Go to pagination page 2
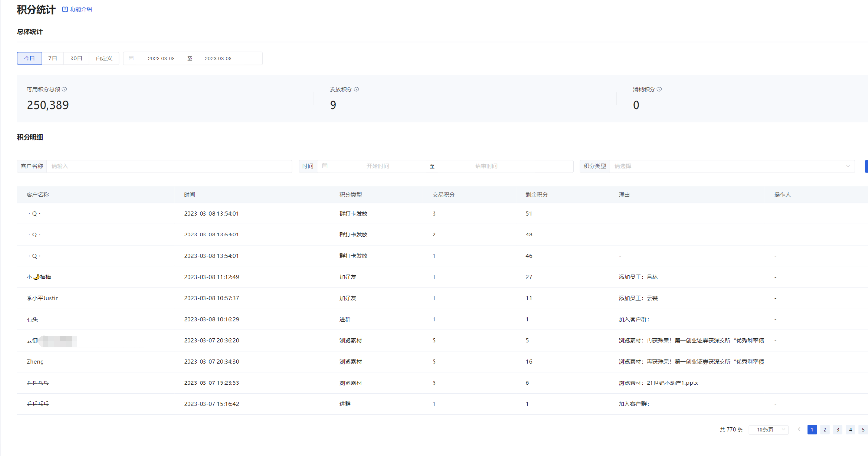This screenshot has height=456, width=868. point(825,429)
